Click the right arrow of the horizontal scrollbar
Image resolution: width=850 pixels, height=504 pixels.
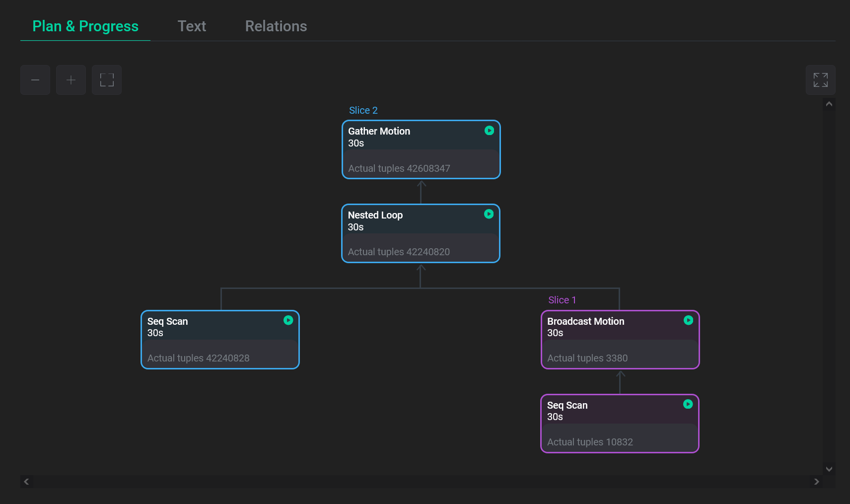coord(816,481)
